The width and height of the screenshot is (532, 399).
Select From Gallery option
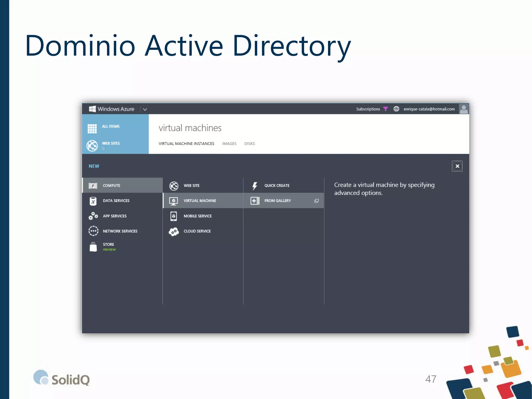coord(277,201)
